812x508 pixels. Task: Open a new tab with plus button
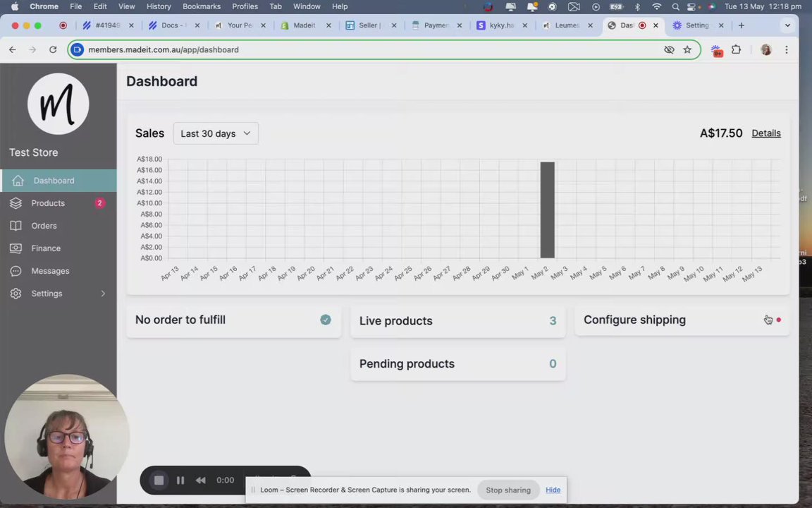pos(741,25)
